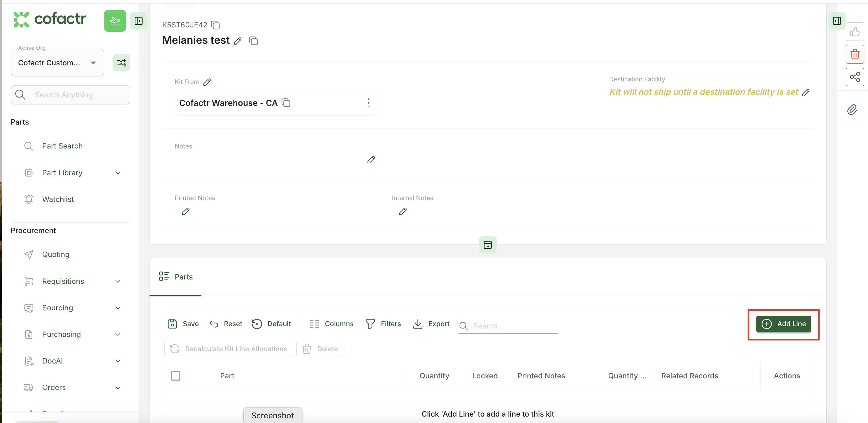The height and width of the screenshot is (423, 868).
Task: Sort by Part column header
Action: (227, 376)
